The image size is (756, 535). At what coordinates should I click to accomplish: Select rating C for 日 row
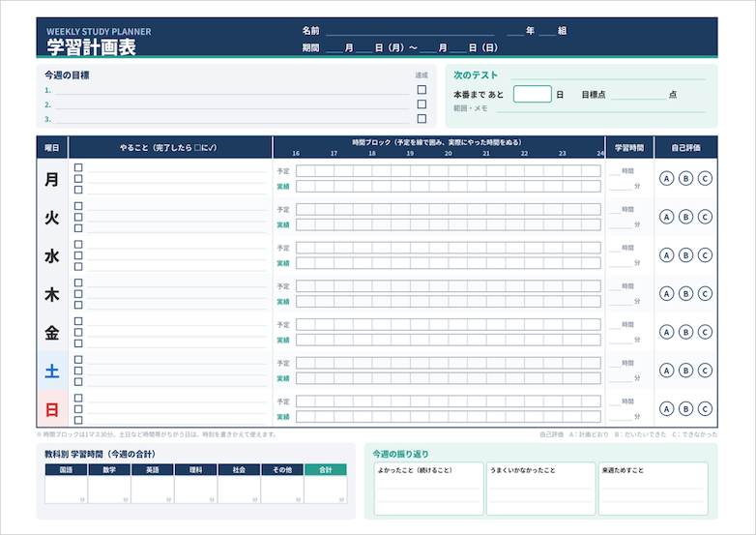705,409
